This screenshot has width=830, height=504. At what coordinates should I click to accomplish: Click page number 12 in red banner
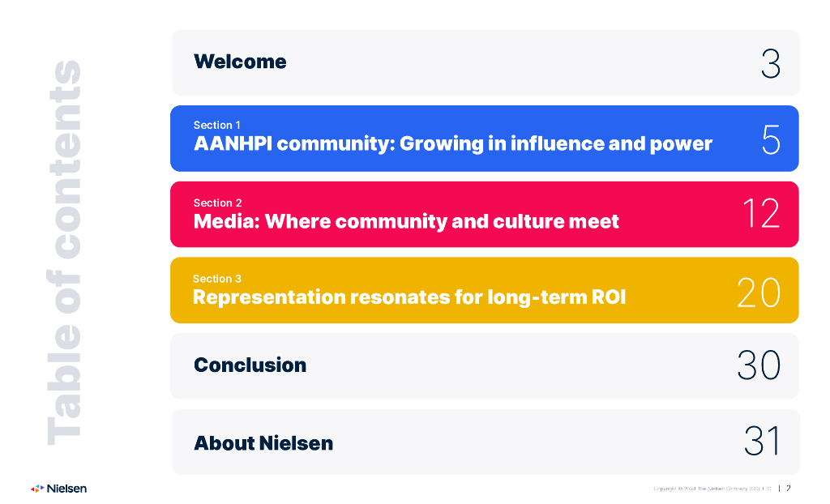(760, 214)
